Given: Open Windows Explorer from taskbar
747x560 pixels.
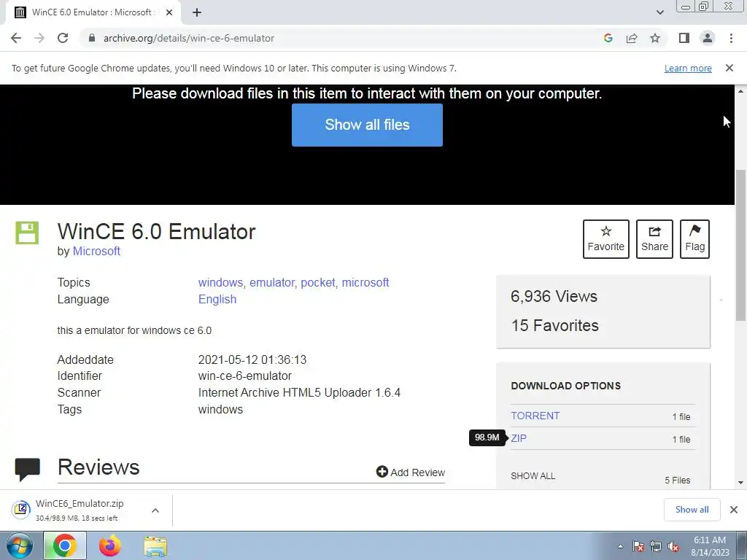Looking at the screenshot, I should pos(155,545).
